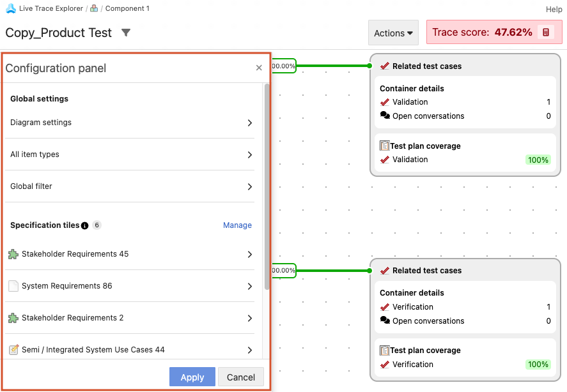Click the Semi / Integrated Use Cases icon

pos(13,350)
